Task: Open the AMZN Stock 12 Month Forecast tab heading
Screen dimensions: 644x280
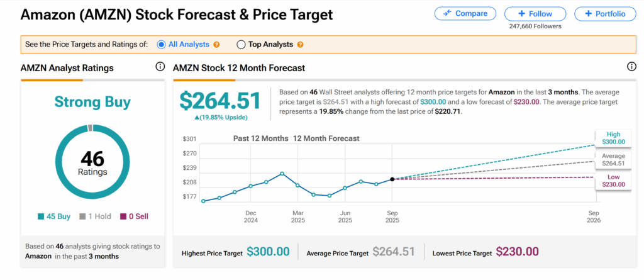Action: tap(238, 68)
